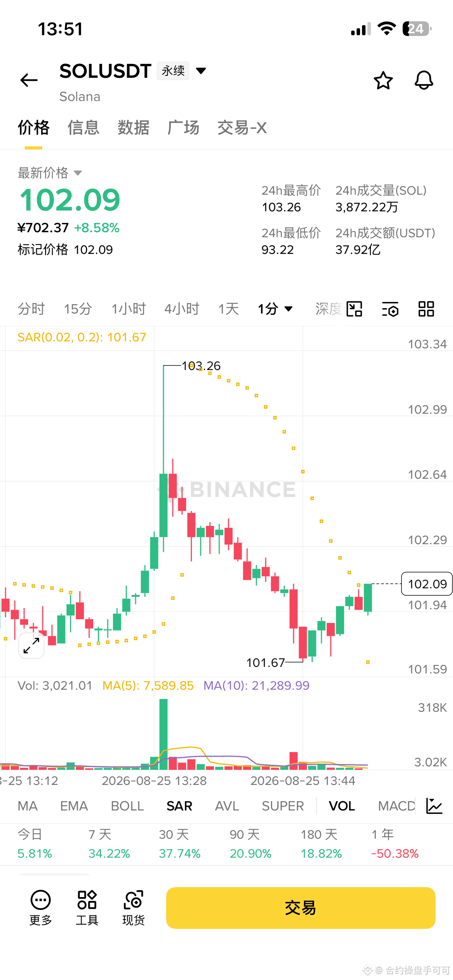Tap the 13:51 clock in status bar
Viewport: 453px width, 980px height.
tap(60, 29)
